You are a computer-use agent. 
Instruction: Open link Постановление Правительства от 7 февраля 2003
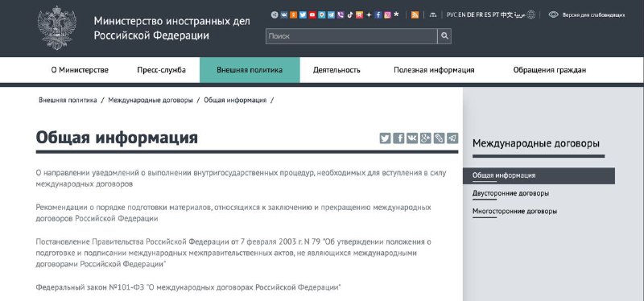[233, 253]
